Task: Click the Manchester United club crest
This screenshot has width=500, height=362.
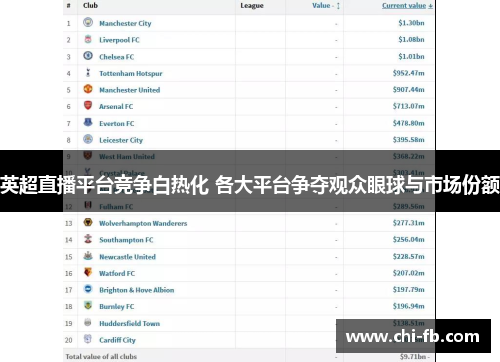Action: tap(88, 89)
